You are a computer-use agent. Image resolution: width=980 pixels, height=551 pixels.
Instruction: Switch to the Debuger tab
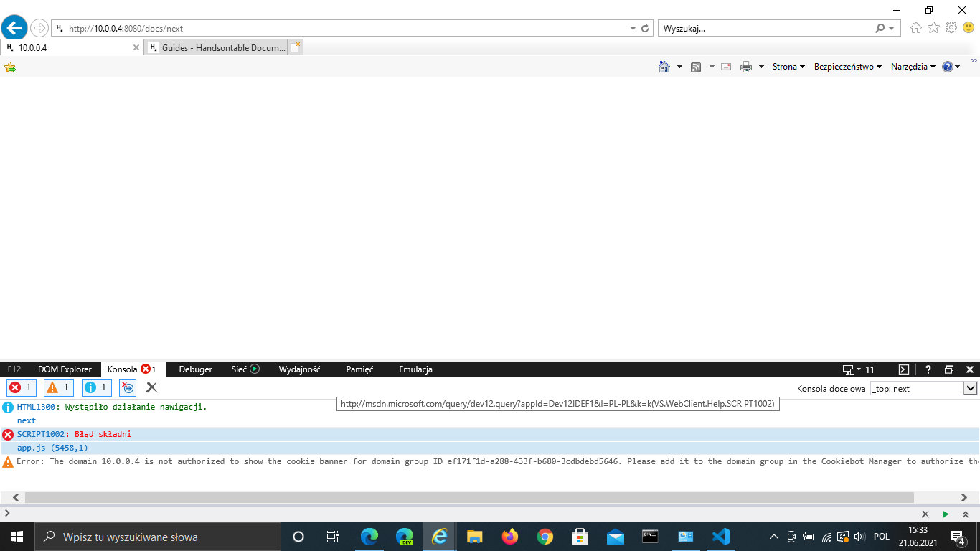[196, 369]
